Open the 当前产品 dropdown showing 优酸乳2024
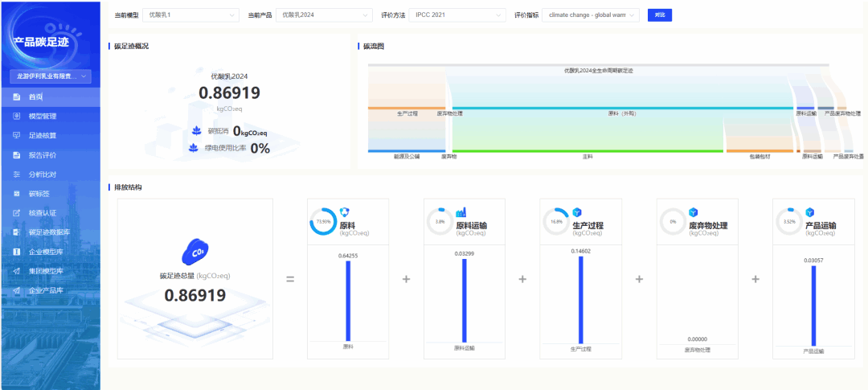This screenshot has width=868, height=390. [325, 15]
